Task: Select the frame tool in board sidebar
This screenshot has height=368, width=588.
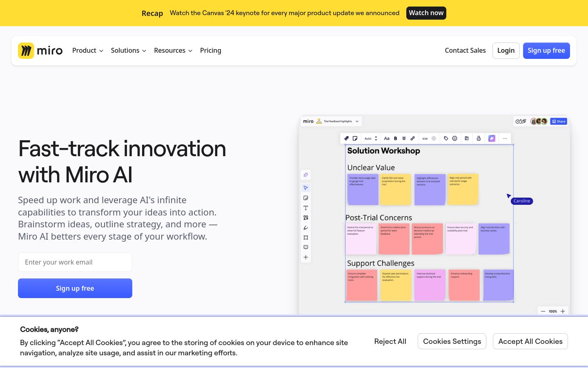Action: (x=305, y=238)
